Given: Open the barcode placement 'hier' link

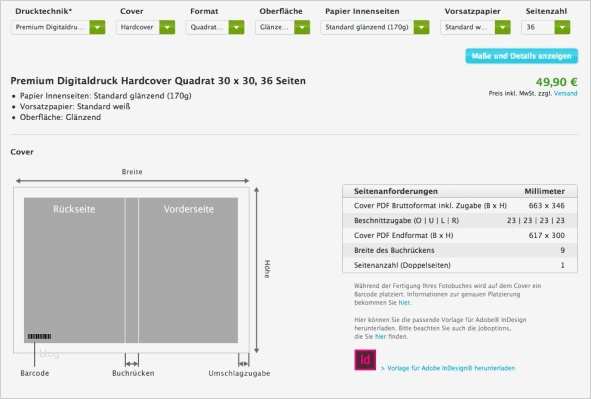Looking at the screenshot, I should 404,303.
